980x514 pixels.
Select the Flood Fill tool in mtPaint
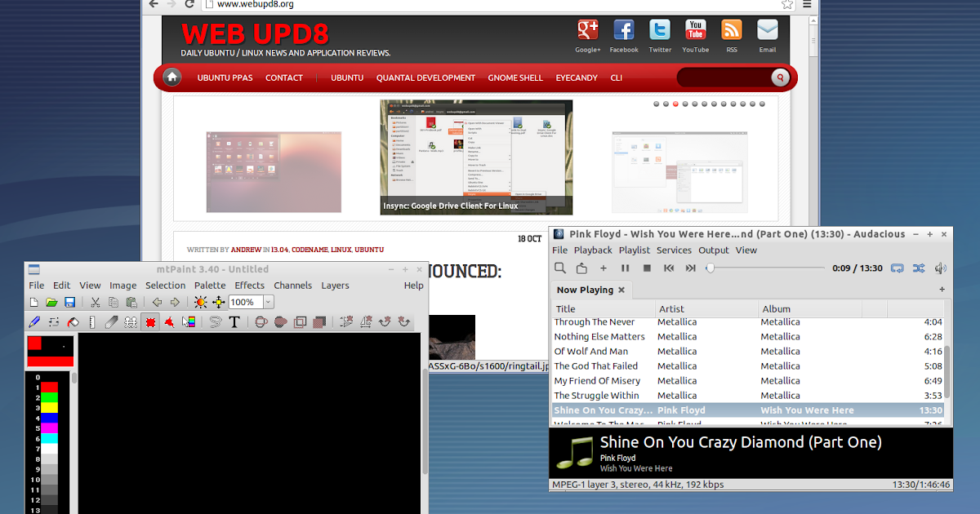pyautogui.click(x=73, y=321)
